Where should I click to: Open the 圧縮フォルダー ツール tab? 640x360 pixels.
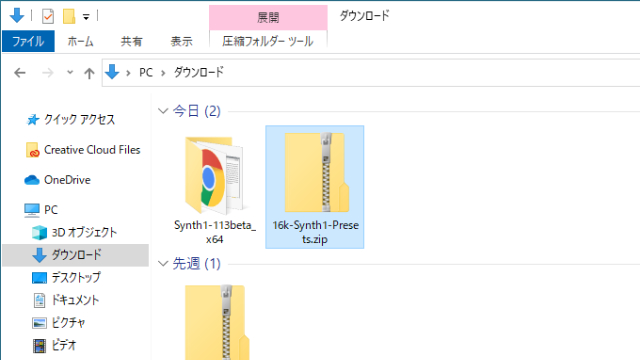268,41
